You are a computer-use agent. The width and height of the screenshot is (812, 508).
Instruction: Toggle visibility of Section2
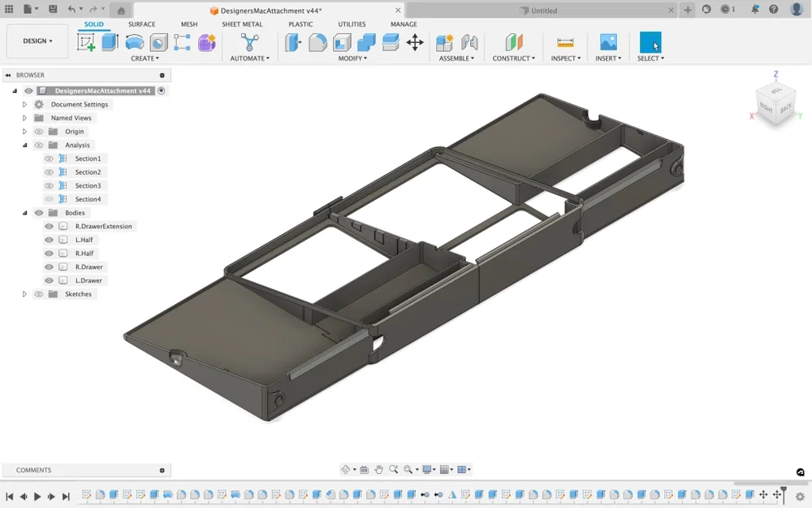pos(49,172)
